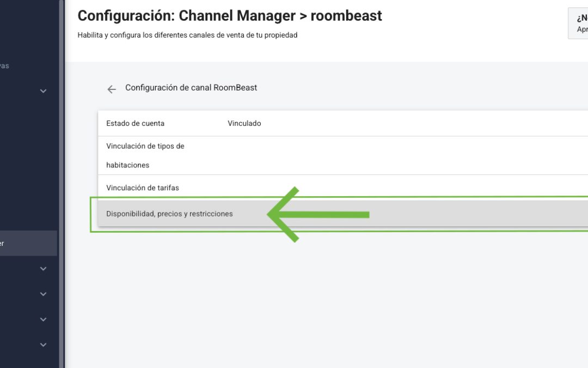Open the sidebar item ending in 'vas'
This screenshot has height=368, width=588.
pos(4,66)
